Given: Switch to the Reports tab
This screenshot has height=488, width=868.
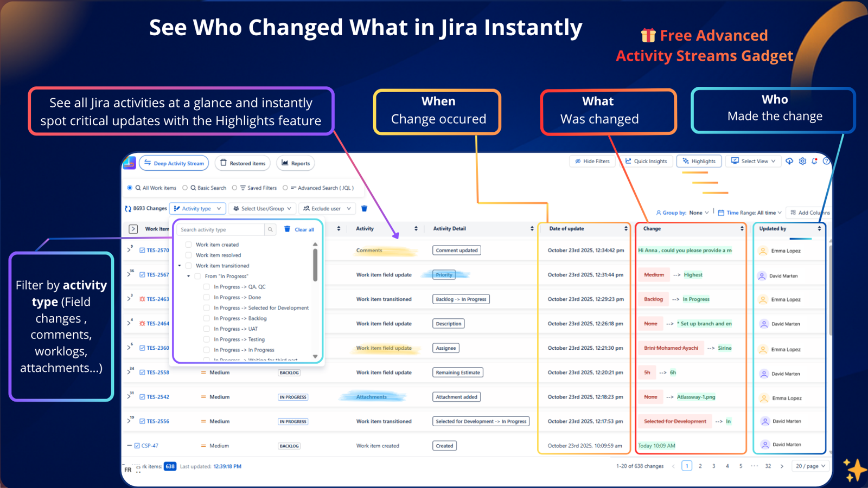Looking at the screenshot, I should [x=296, y=163].
